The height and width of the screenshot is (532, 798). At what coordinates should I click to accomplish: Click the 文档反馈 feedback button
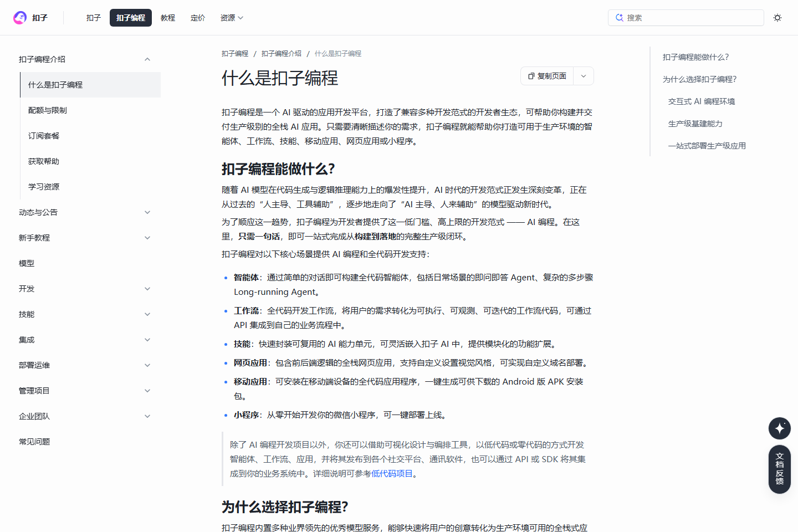[x=780, y=469]
